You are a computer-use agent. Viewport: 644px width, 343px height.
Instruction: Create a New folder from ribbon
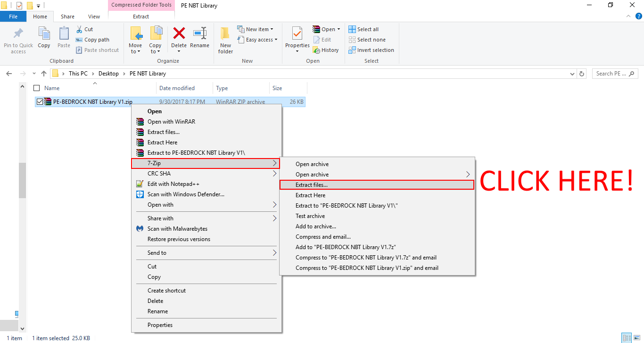click(x=225, y=40)
